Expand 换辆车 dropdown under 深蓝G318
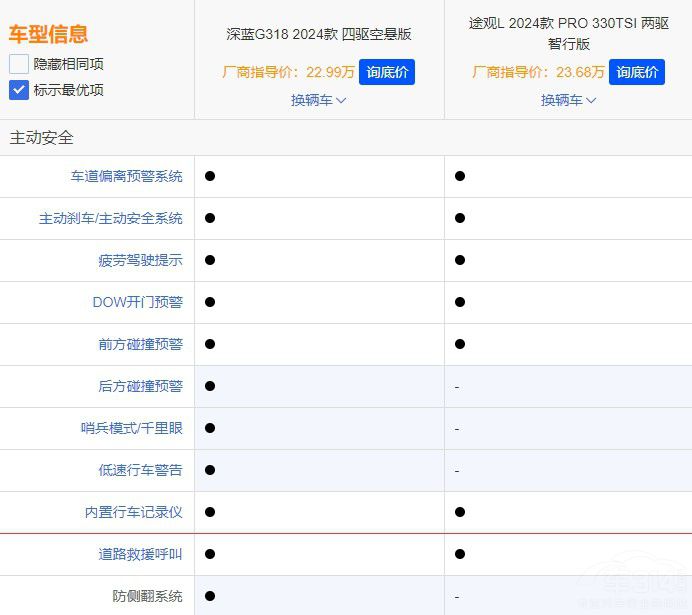692x615 pixels. click(318, 100)
